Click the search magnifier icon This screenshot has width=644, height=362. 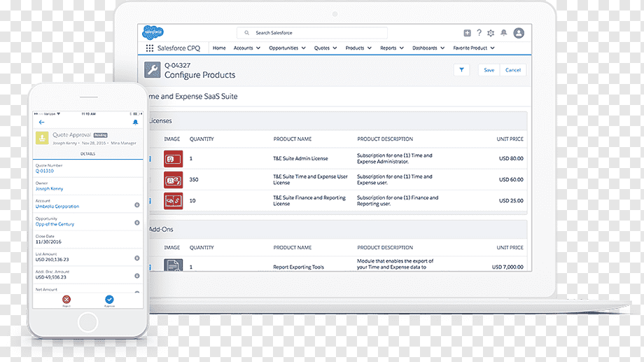tap(247, 33)
